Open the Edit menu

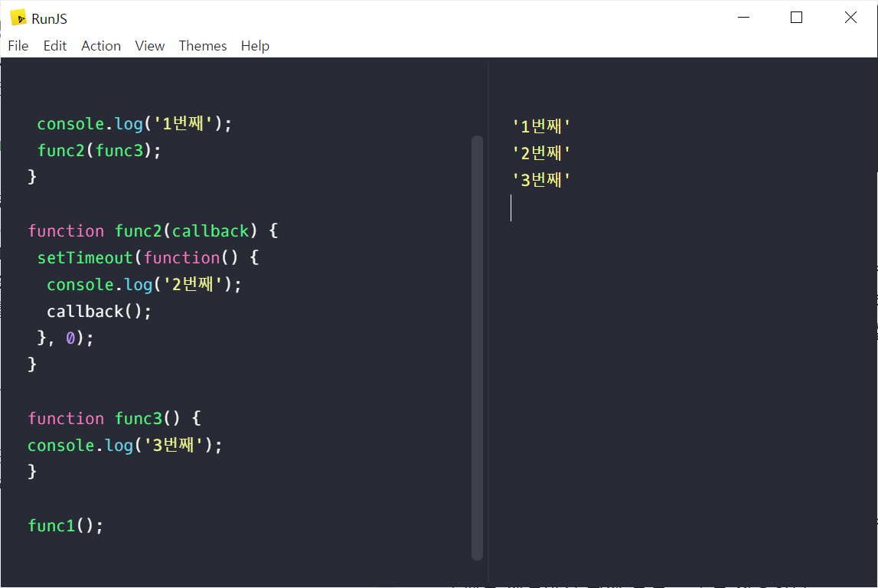(x=55, y=46)
